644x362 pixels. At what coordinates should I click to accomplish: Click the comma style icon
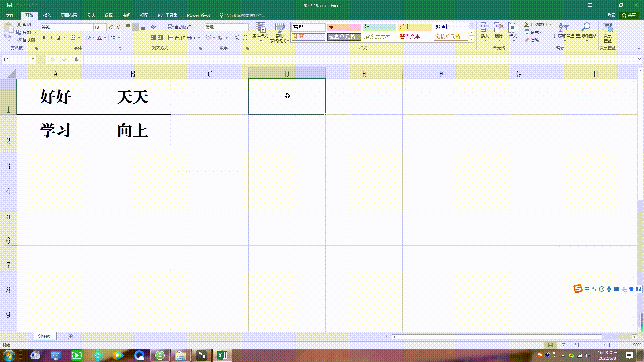coord(227,38)
